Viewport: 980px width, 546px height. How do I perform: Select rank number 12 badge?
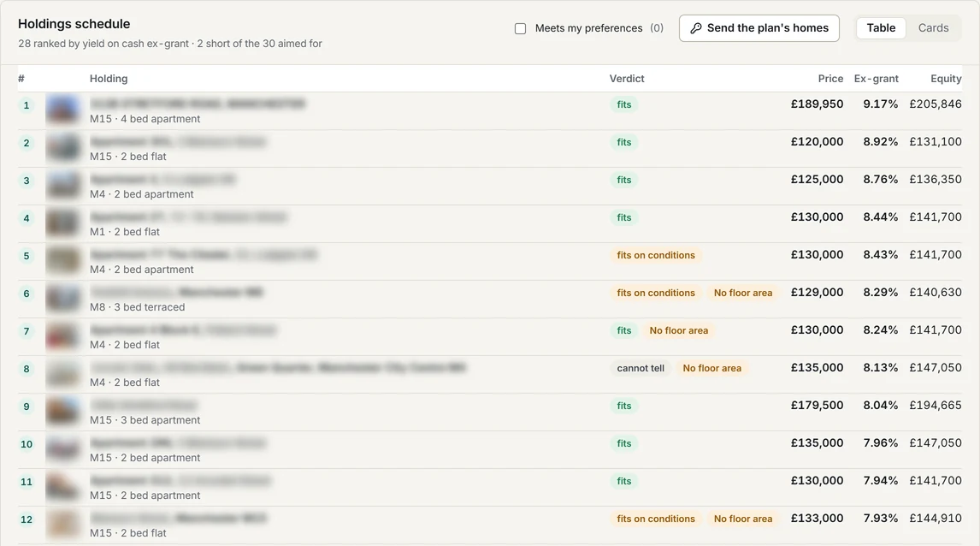pos(27,519)
